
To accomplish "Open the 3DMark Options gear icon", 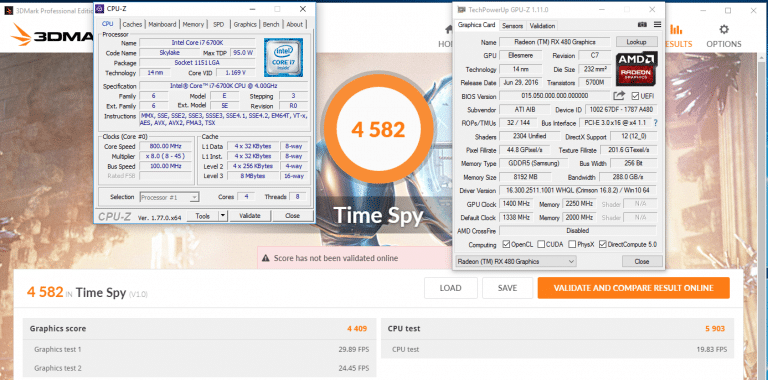I will coord(723,29).
